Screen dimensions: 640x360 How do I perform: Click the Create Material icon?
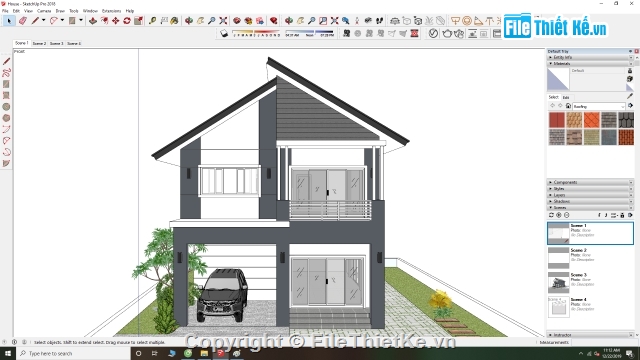[x=630, y=79]
